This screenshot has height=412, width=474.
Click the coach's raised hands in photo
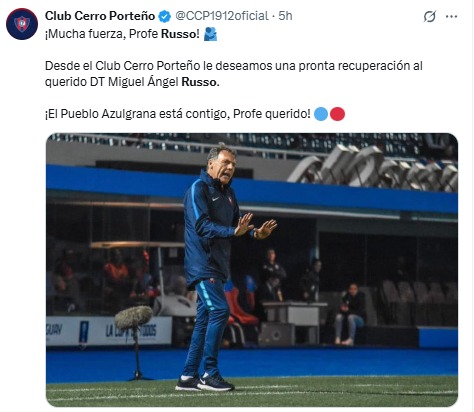256,226
